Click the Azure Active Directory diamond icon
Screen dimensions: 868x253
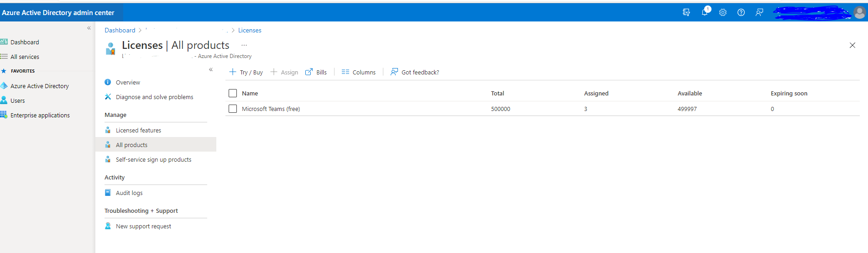4,86
